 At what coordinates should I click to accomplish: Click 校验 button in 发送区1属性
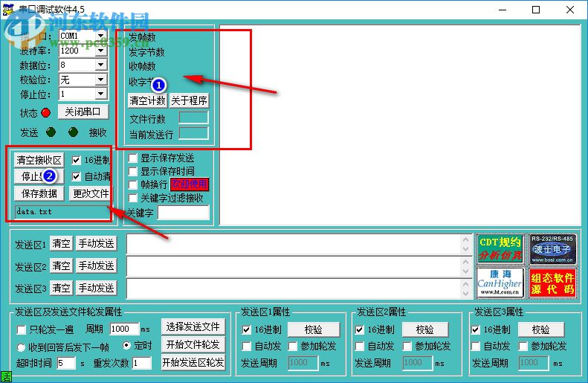point(314,329)
